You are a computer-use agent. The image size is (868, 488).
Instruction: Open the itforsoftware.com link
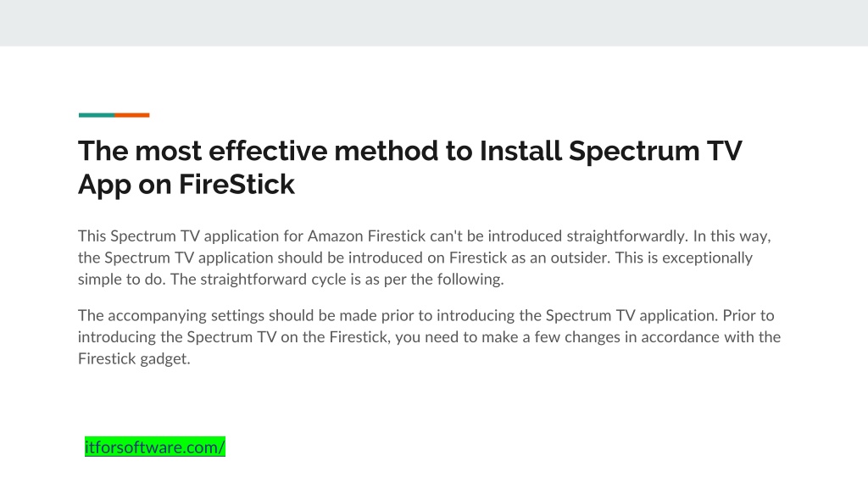(x=155, y=446)
